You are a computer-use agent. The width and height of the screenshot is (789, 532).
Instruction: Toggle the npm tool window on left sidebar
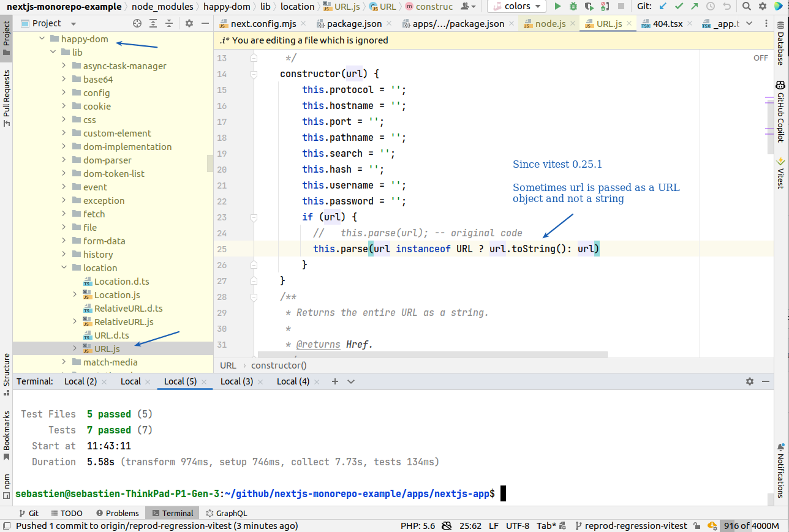(x=7, y=483)
